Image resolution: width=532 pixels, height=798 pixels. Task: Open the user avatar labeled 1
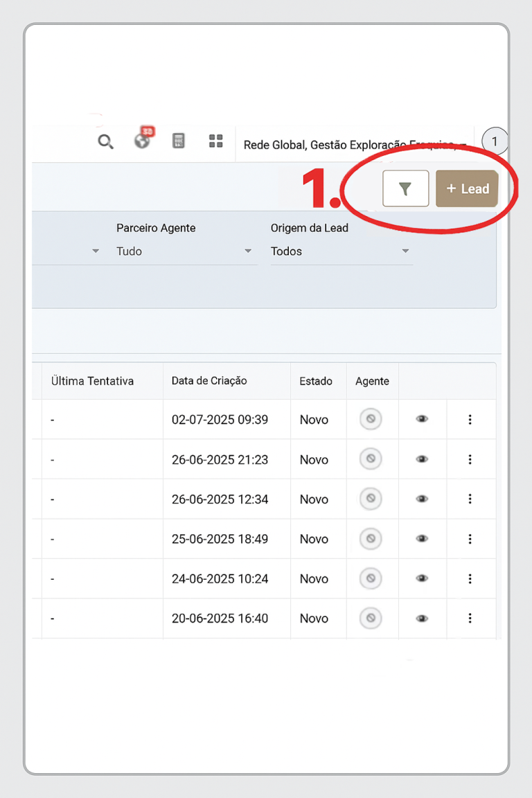[494, 141]
